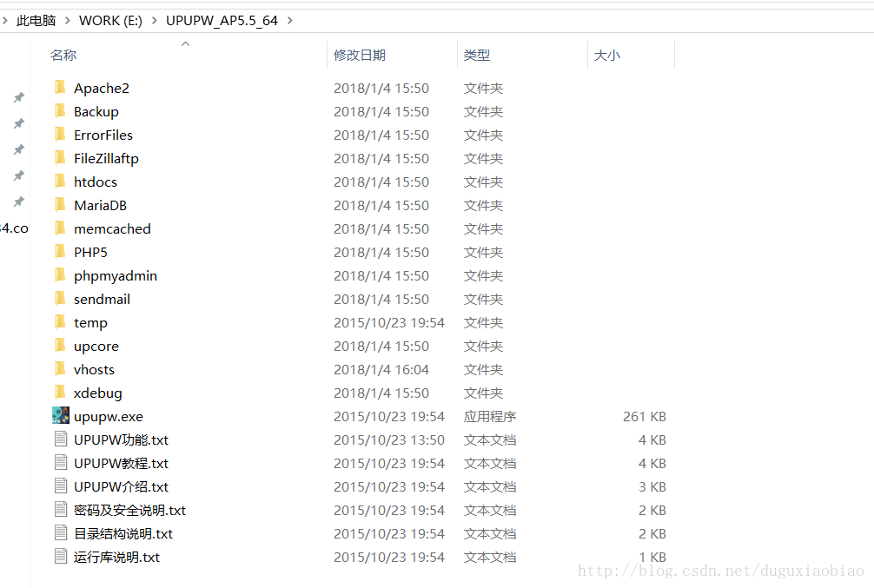
Task: Select the file name 目录结构说明.txt
Action: [123, 534]
